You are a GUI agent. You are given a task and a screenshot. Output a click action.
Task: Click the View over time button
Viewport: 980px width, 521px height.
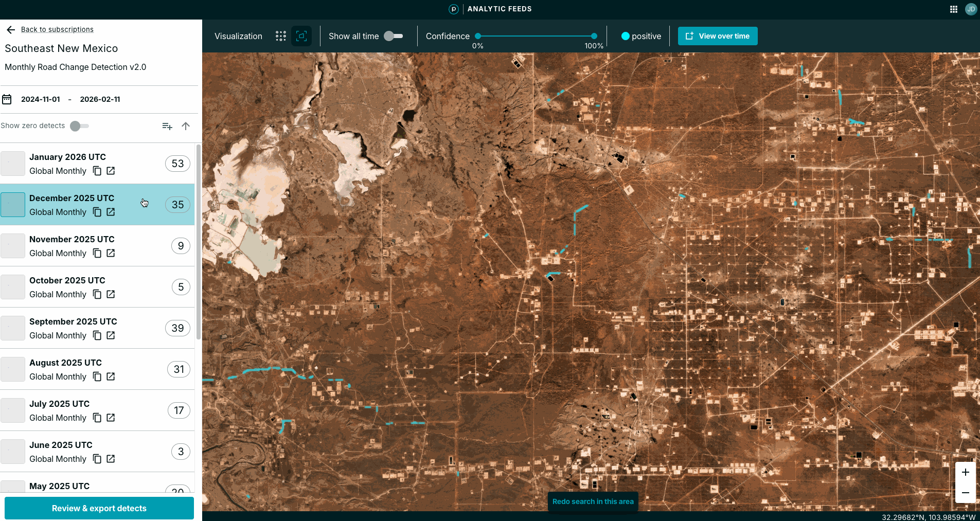point(718,36)
